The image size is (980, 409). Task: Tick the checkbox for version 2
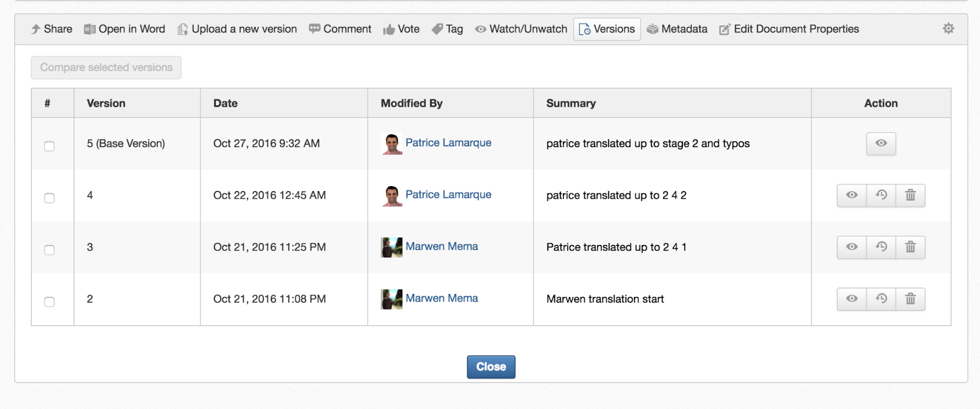pyautogui.click(x=50, y=302)
